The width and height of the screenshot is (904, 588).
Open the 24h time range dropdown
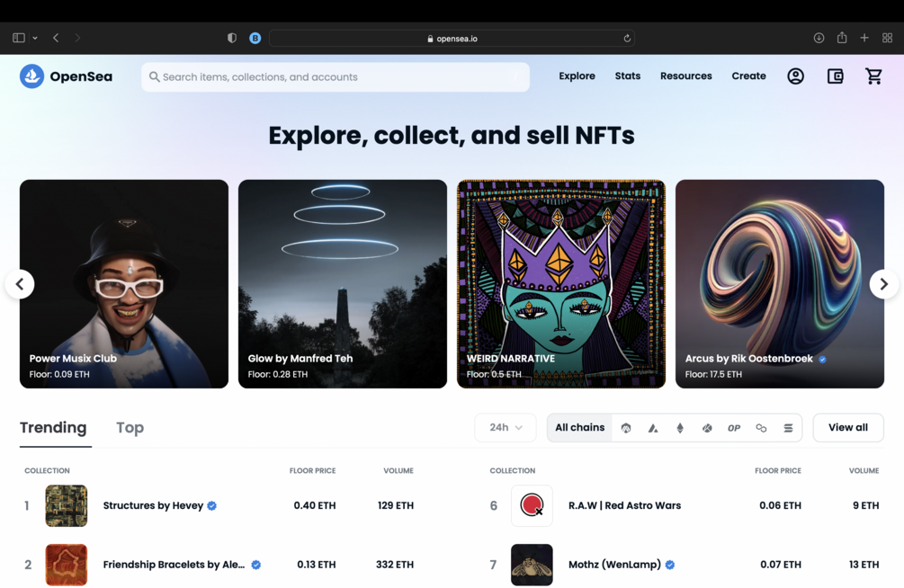coord(506,428)
